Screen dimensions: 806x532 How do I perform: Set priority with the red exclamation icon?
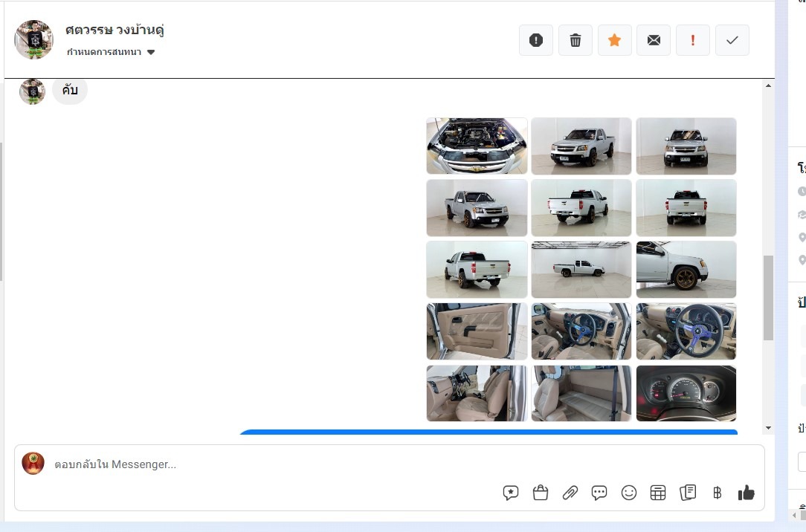point(693,40)
